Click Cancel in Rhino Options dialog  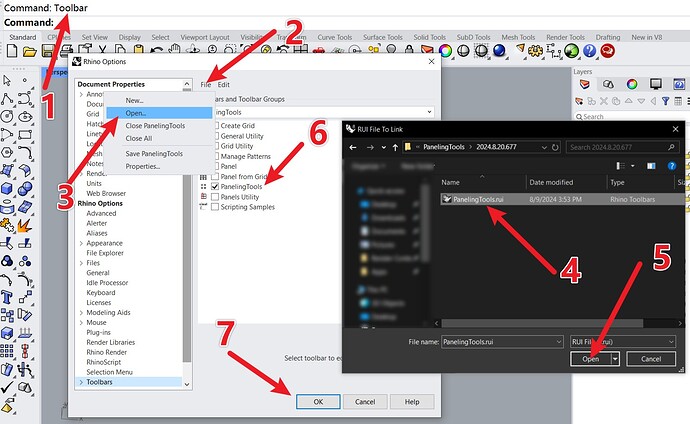click(x=365, y=402)
